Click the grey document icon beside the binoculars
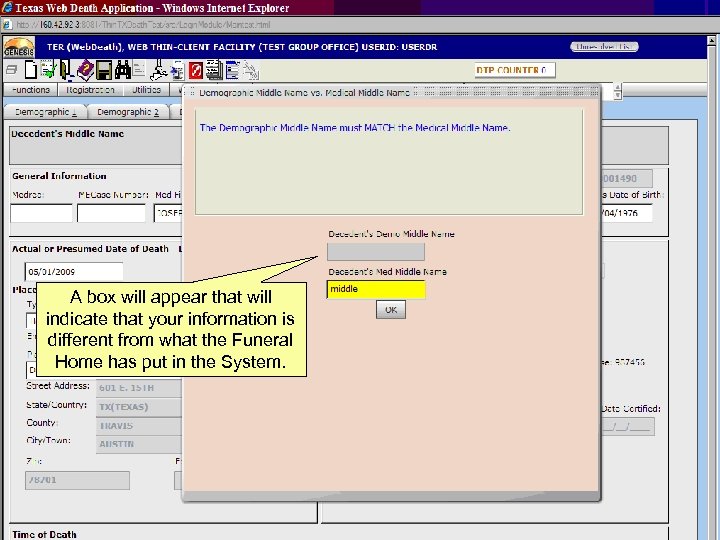 point(139,70)
